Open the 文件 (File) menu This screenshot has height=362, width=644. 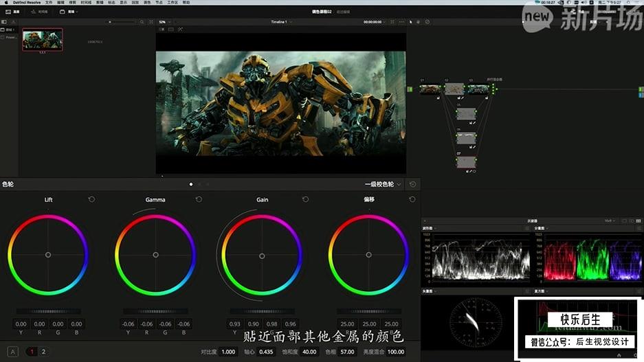tap(49, 3)
